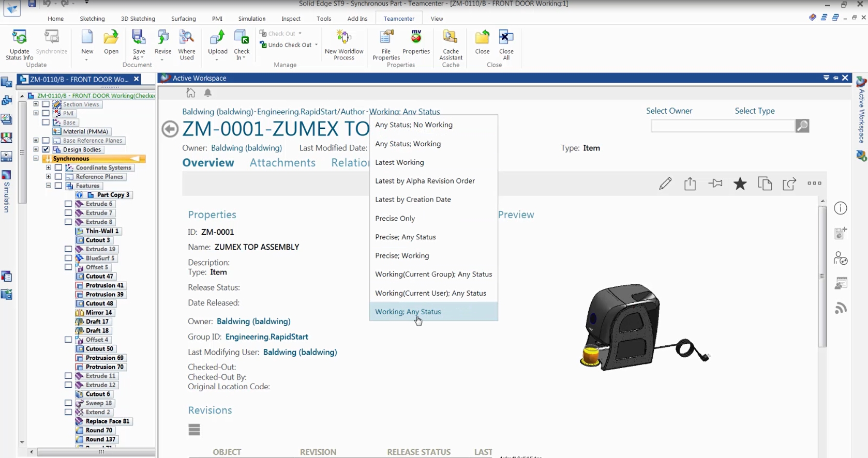Expand the Coordinate Systems tree node

[x=49, y=167]
